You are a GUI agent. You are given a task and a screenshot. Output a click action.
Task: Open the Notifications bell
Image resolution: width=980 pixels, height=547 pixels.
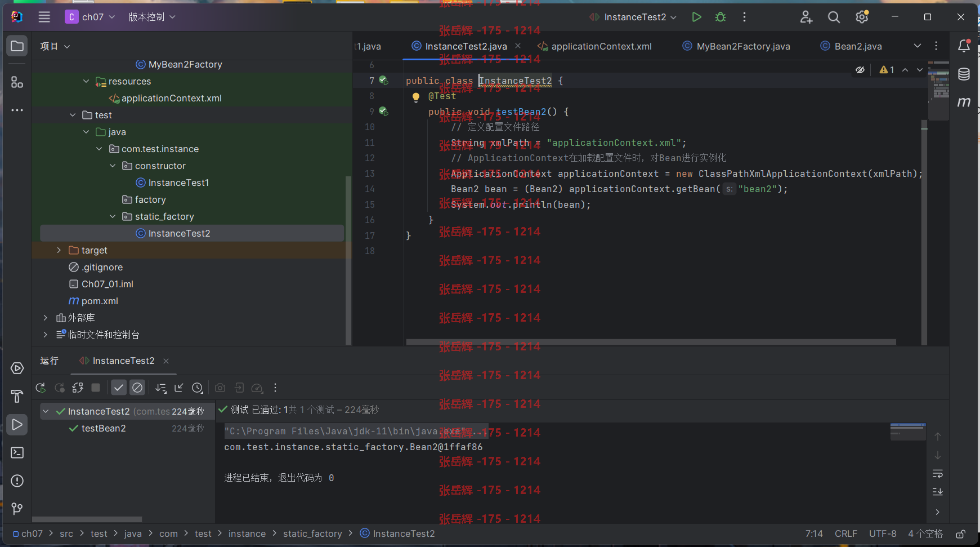click(964, 46)
